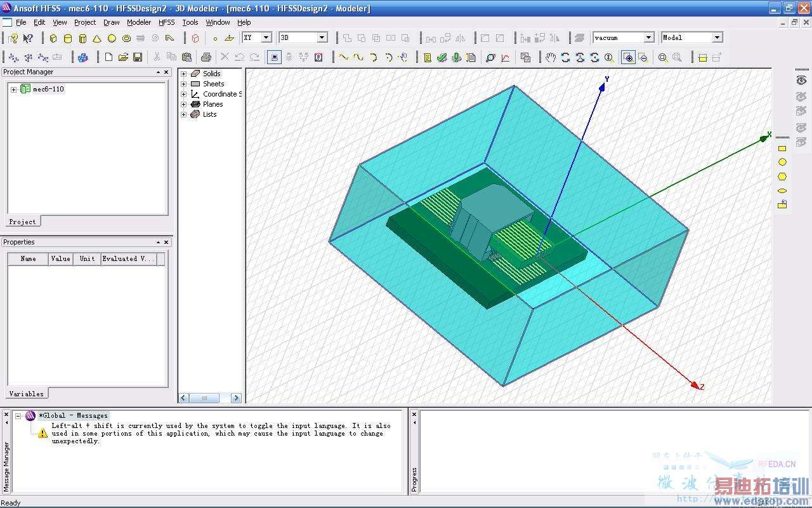The width and height of the screenshot is (812, 508).
Task: Paste from clipboard using the Paste icon
Action: click(187, 57)
